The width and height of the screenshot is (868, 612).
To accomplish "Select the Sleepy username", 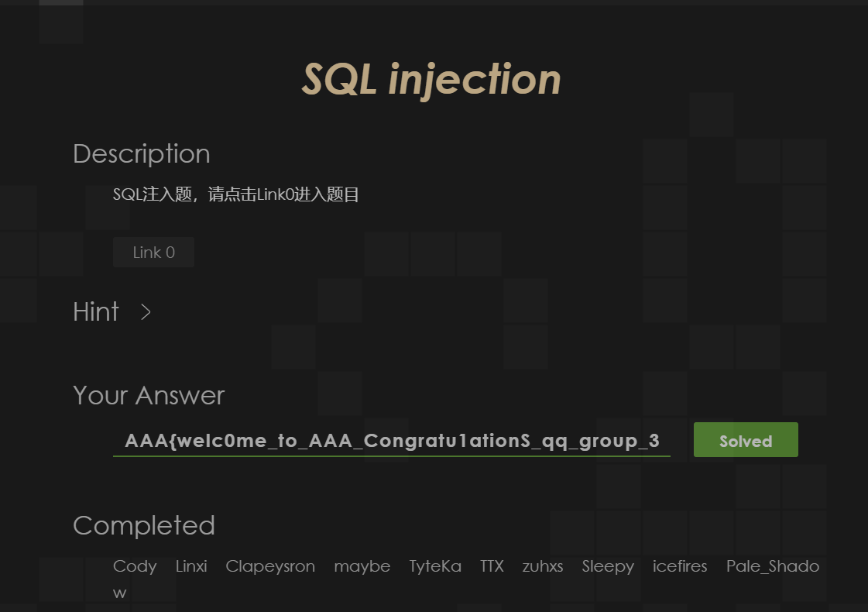I will (x=608, y=566).
